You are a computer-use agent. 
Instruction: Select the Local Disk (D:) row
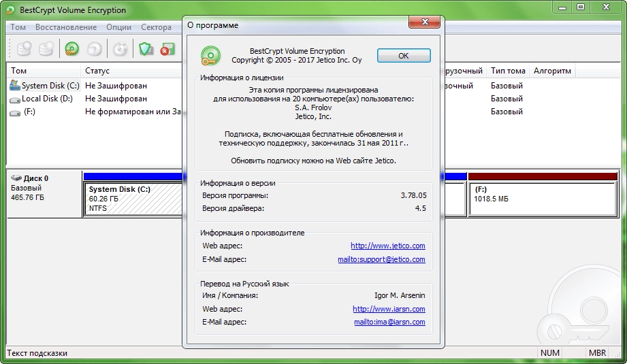[47, 99]
